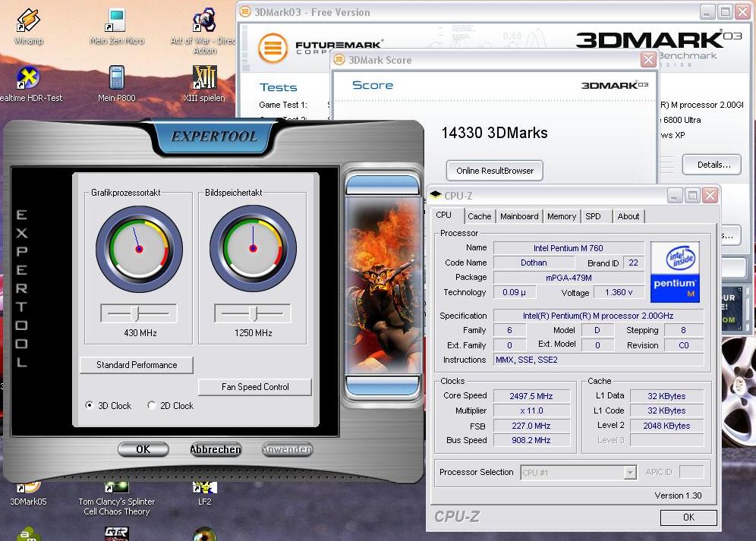Click the Tests heading in 3DMark03
The width and height of the screenshot is (756, 541).
[279, 87]
